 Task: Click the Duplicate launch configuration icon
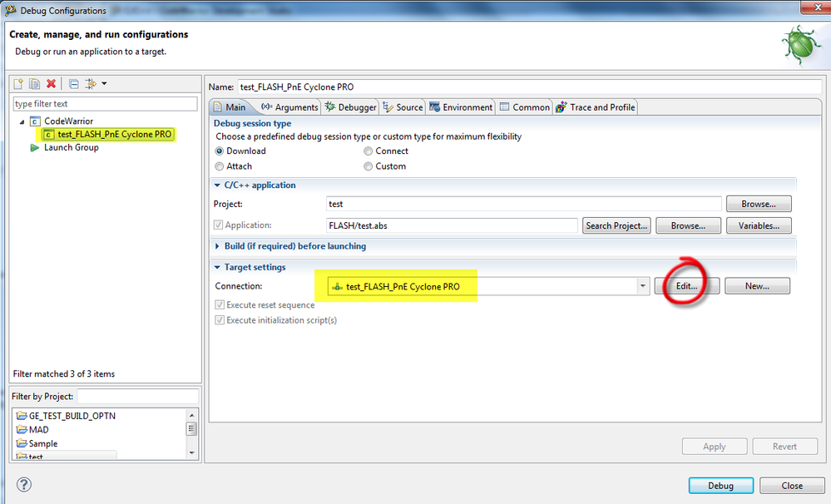[x=34, y=84]
